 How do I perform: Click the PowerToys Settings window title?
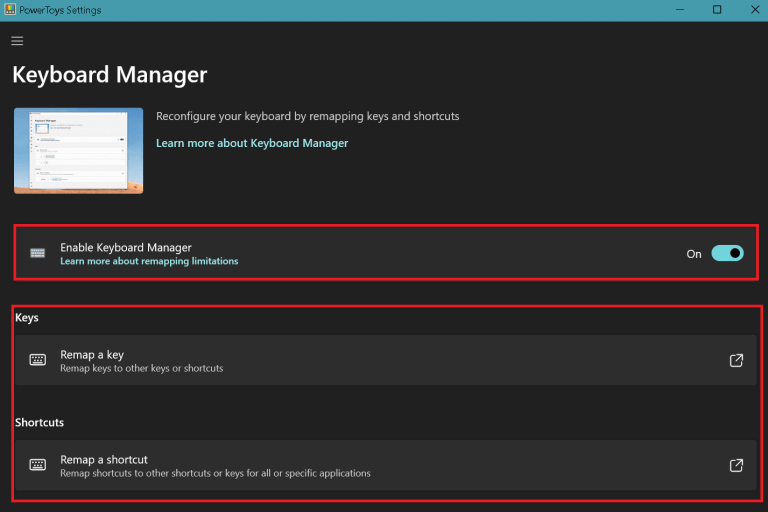click(x=60, y=10)
